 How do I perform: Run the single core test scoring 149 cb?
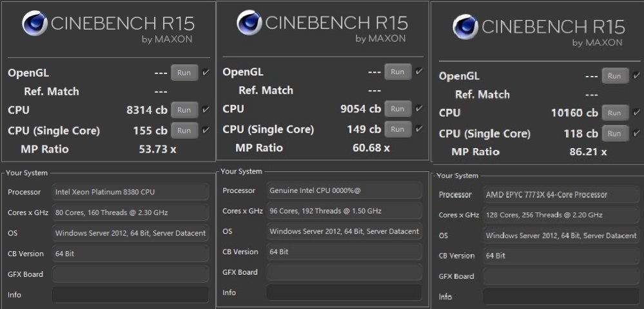(397, 129)
